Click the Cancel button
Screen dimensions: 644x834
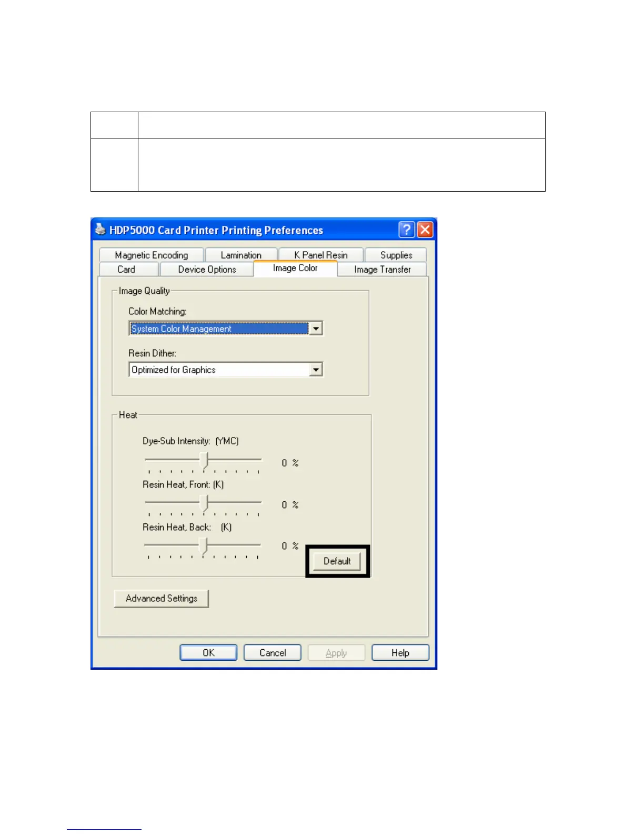tap(273, 653)
